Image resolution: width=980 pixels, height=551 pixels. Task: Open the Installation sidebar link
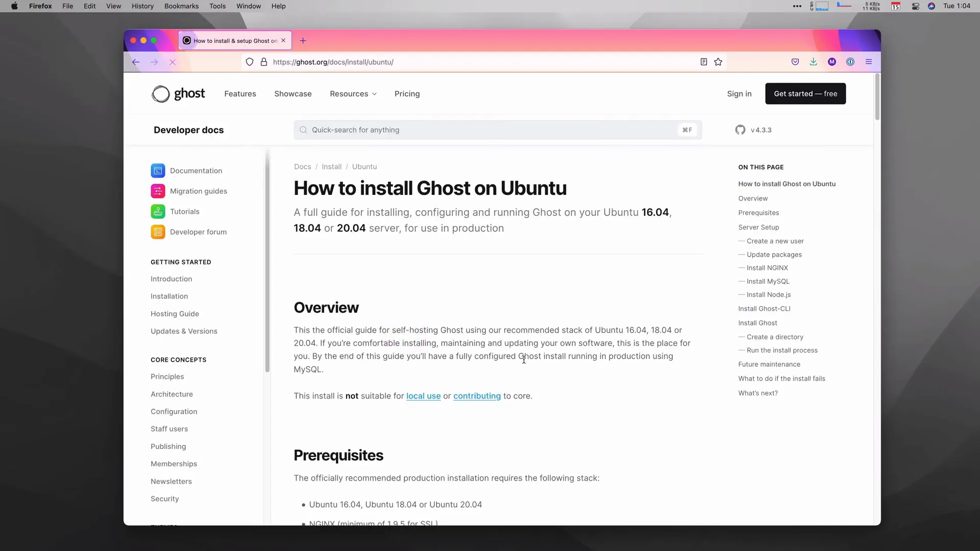click(169, 296)
